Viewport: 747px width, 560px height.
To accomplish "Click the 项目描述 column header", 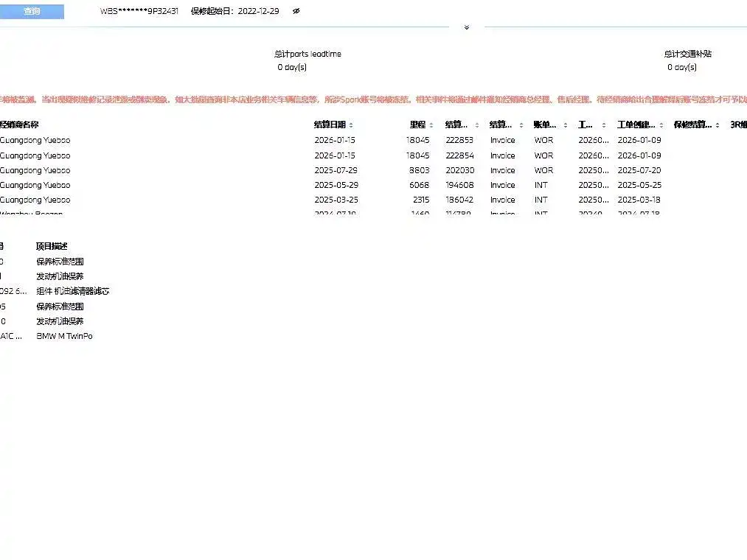I will tap(52, 246).
